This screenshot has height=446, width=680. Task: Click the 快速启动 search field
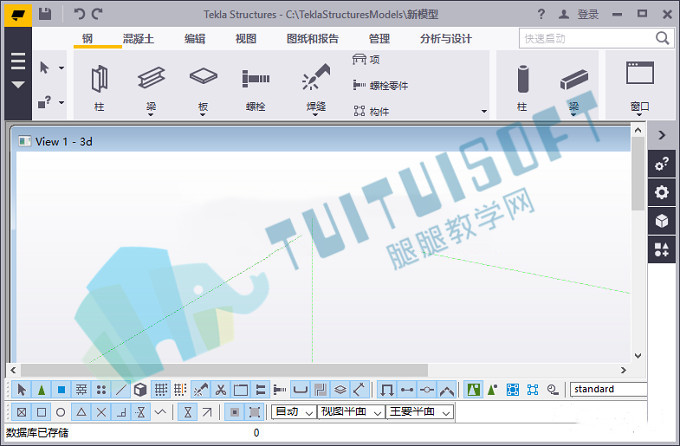click(587, 39)
